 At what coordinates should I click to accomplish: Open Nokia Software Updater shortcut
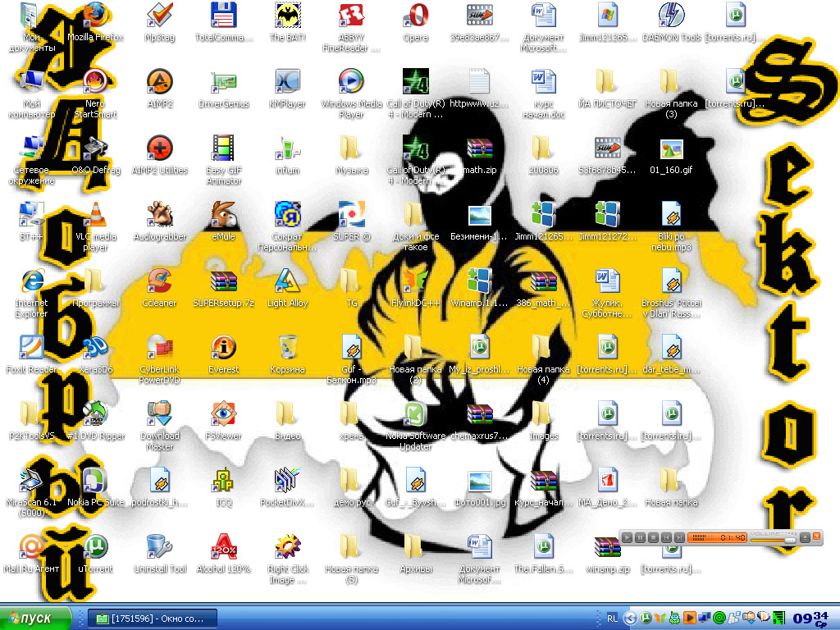[x=416, y=426]
